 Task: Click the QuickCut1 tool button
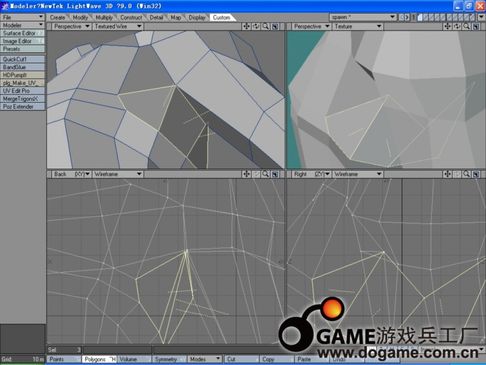23,59
